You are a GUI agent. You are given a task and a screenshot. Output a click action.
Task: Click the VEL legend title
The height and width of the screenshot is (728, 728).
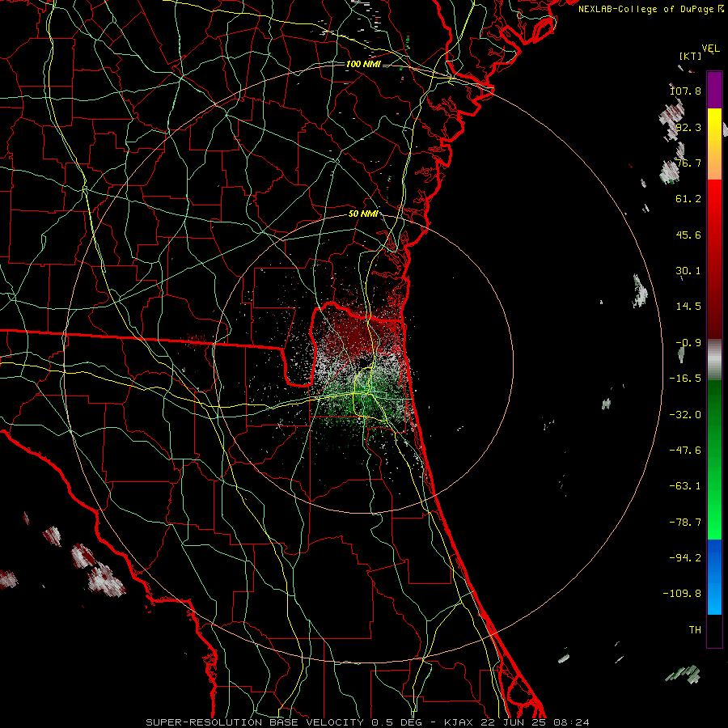(710, 49)
